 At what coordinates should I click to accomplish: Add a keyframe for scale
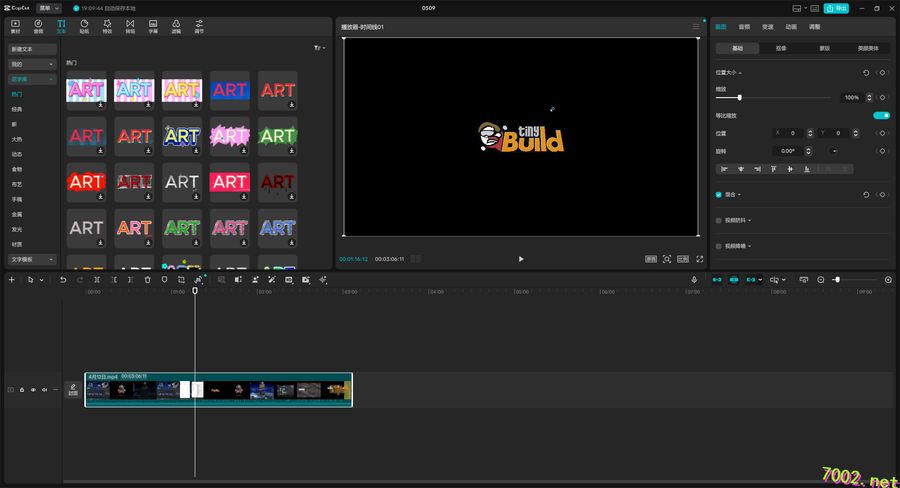coord(883,98)
